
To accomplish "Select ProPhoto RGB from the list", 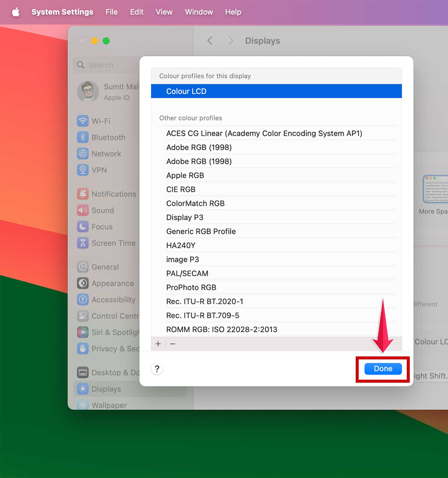I will coord(191,287).
